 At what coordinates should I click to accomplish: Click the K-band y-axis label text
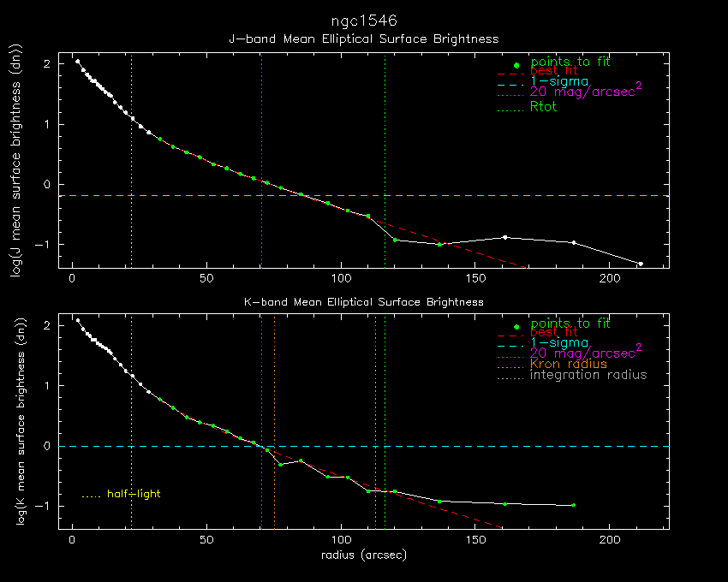21,421
